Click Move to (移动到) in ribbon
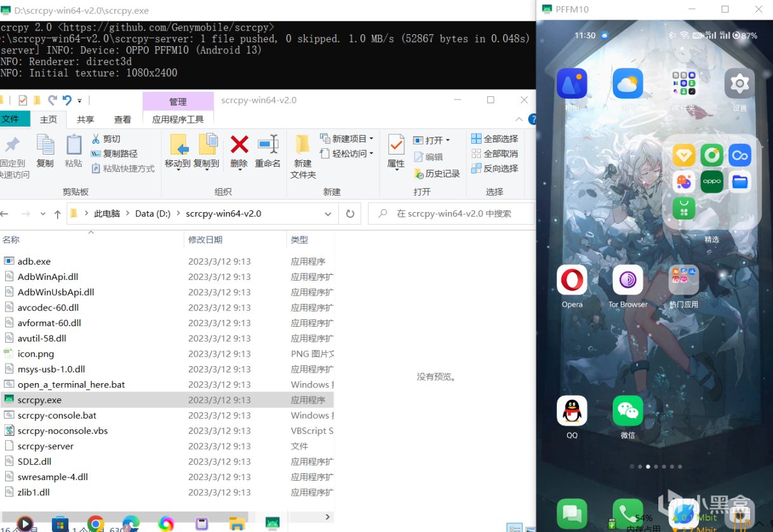 (177, 151)
